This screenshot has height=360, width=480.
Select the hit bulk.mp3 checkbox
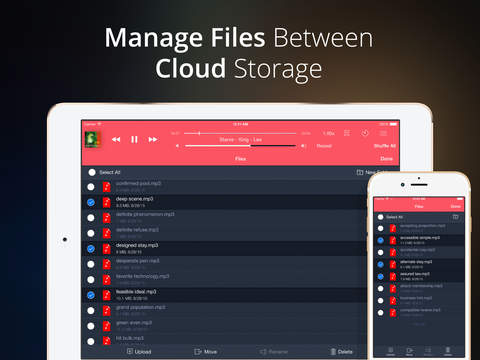tap(91, 341)
